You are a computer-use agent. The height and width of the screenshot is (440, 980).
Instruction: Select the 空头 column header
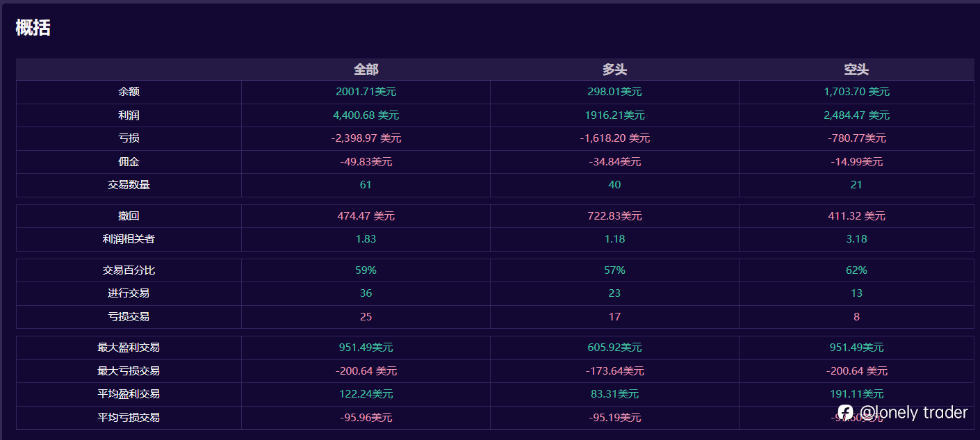coord(856,70)
